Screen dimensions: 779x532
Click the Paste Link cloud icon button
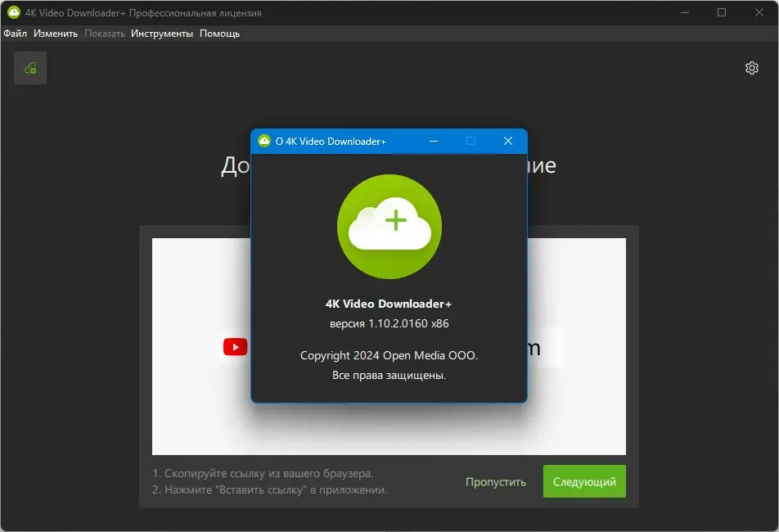30,68
